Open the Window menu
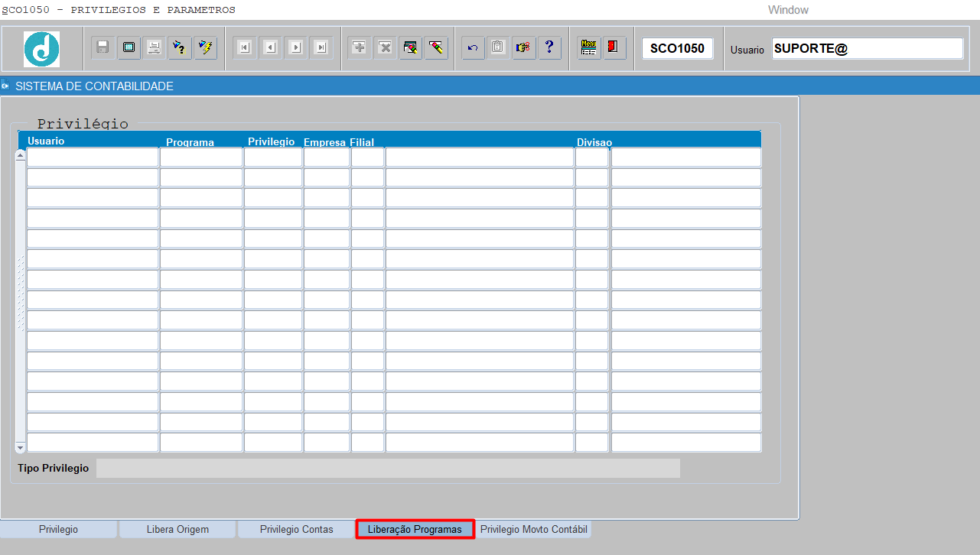The height and width of the screenshot is (555, 980). pyautogui.click(x=788, y=10)
